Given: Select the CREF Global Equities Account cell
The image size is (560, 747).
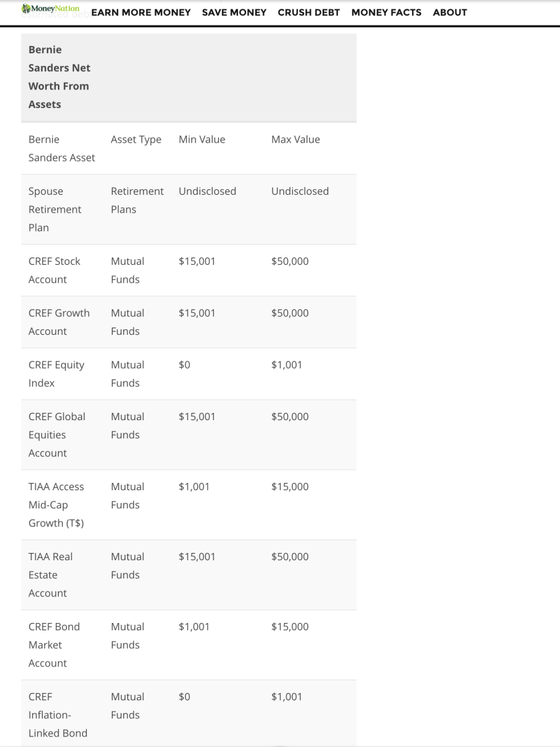Looking at the screenshot, I should click(x=57, y=435).
